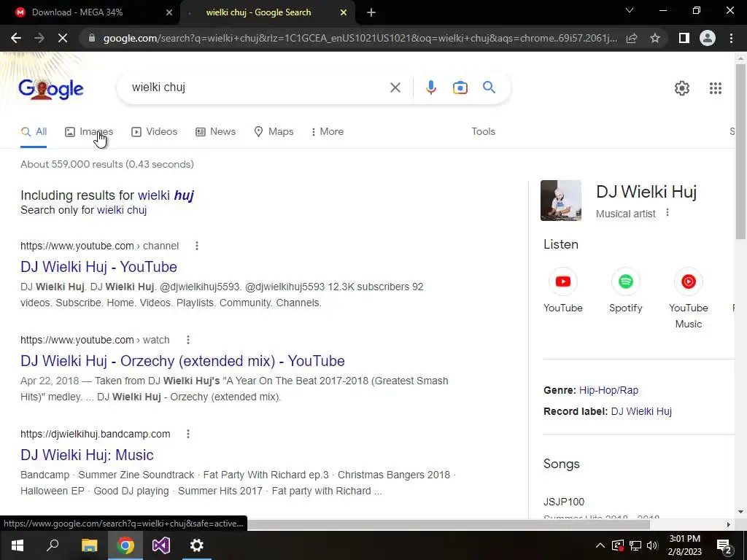
Task: Click the 'wielki huj' suggested search link
Action: tap(166, 195)
